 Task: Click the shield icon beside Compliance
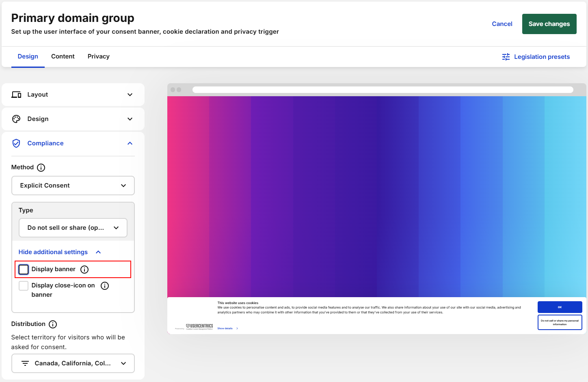tap(16, 143)
